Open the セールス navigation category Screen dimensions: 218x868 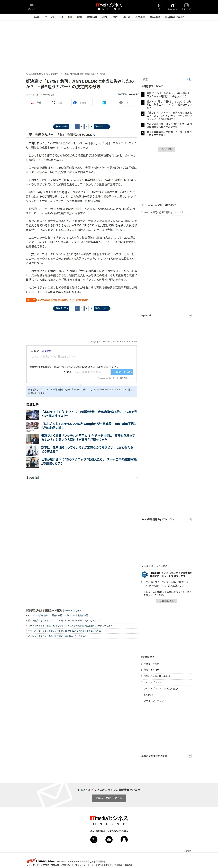49,17
